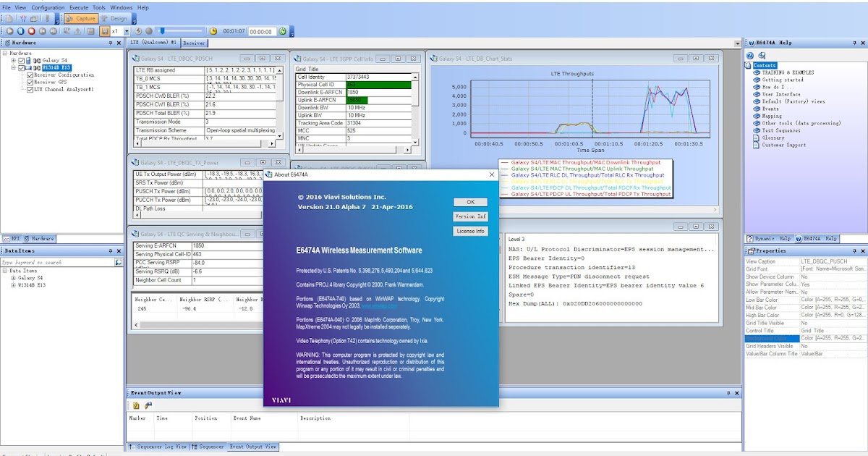Open Help Contents home icon in E6474A Help
Screen dimensions: 868x456
(750, 55)
